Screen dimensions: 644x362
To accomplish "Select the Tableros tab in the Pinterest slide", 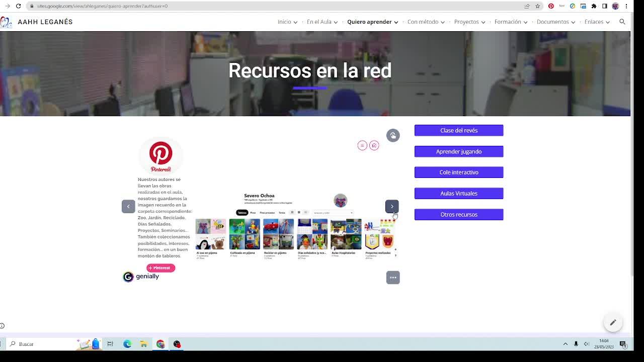I will click(242, 213).
